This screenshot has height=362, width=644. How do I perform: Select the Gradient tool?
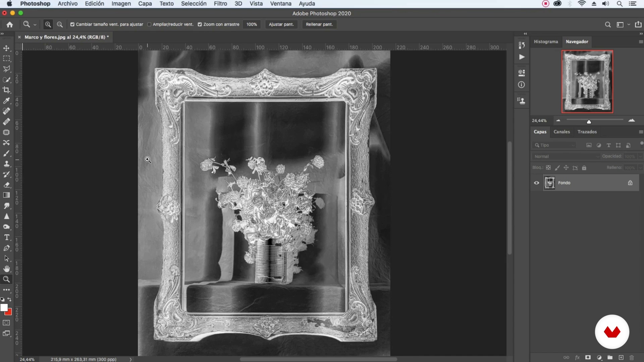coord(6,195)
